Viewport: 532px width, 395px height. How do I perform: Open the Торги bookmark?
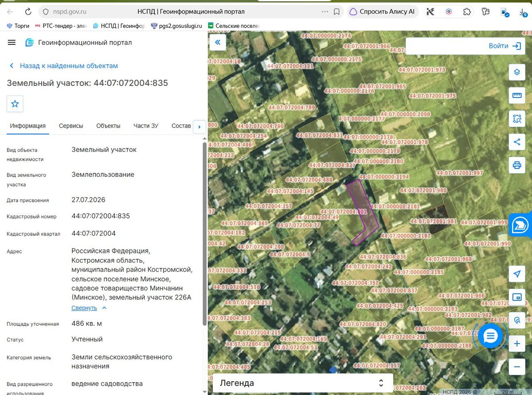(x=18, y=26)
